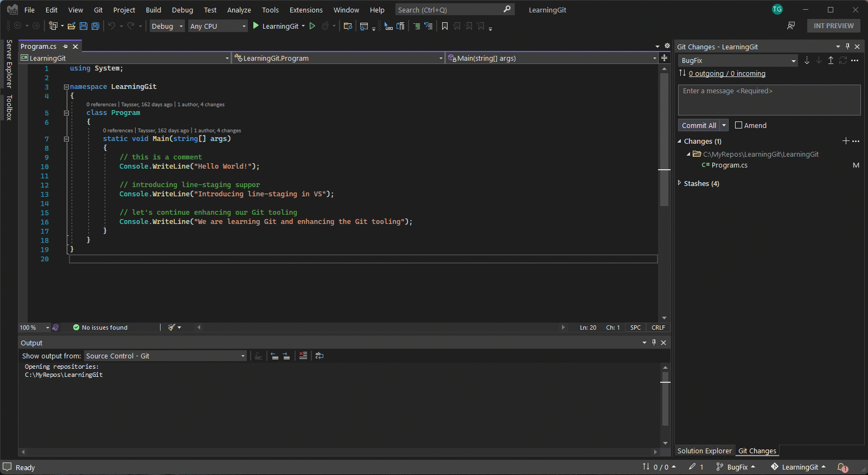868x475 pixels.
Task: Clear all output with the Clear All icon
Action: point(303,356)
